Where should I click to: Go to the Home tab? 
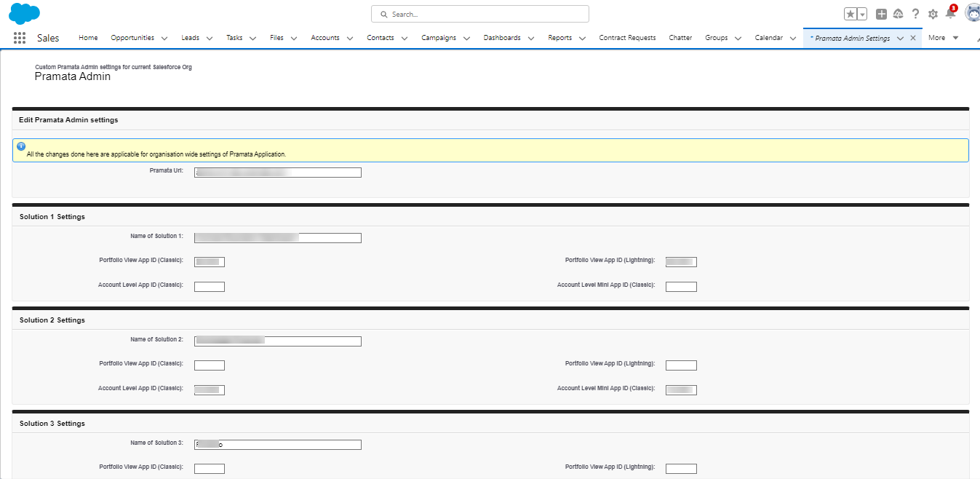tap(88, 38)
